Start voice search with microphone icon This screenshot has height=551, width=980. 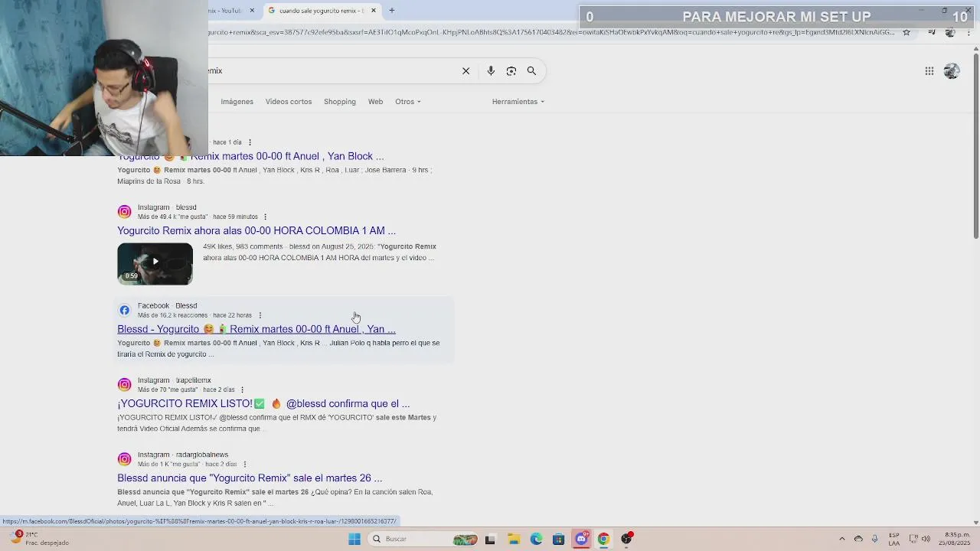[x=491, y=71]
